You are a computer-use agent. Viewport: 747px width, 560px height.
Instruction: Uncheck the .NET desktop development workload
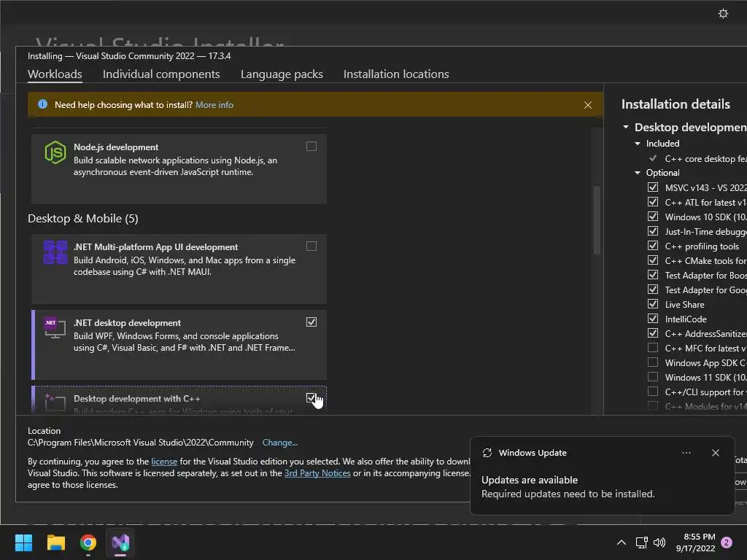pos(311,322)
